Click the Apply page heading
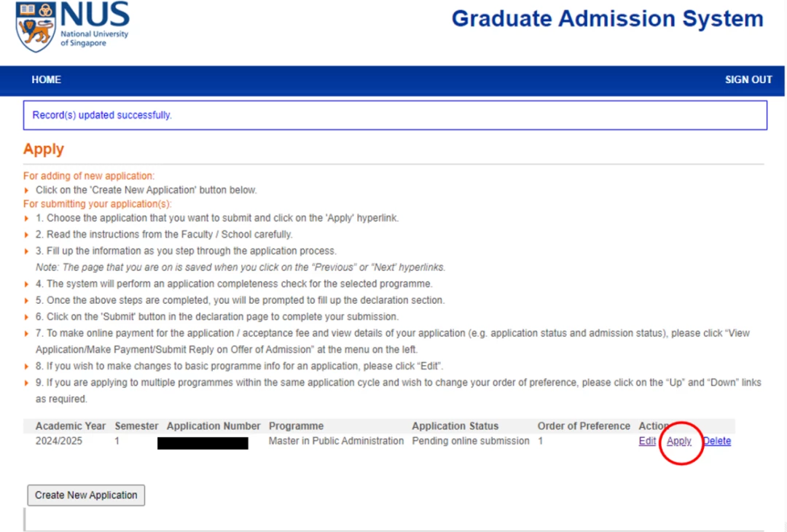 44,149
